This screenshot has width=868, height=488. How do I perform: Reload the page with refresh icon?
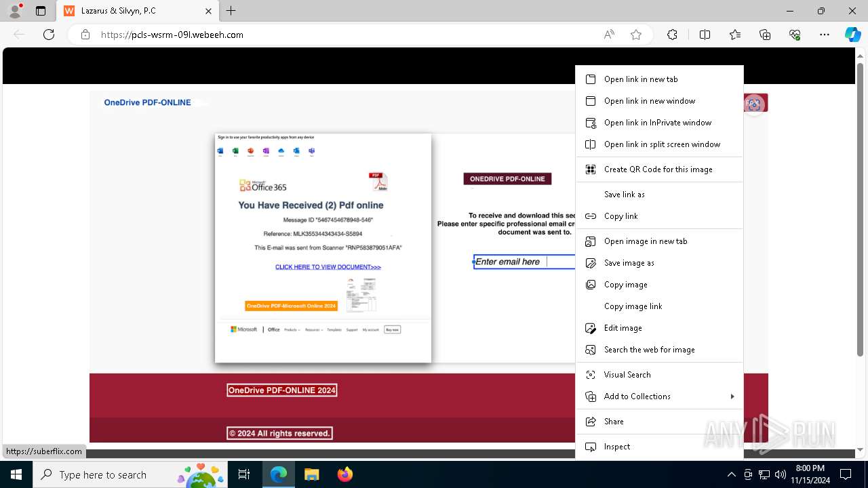[x=49, y=35]
